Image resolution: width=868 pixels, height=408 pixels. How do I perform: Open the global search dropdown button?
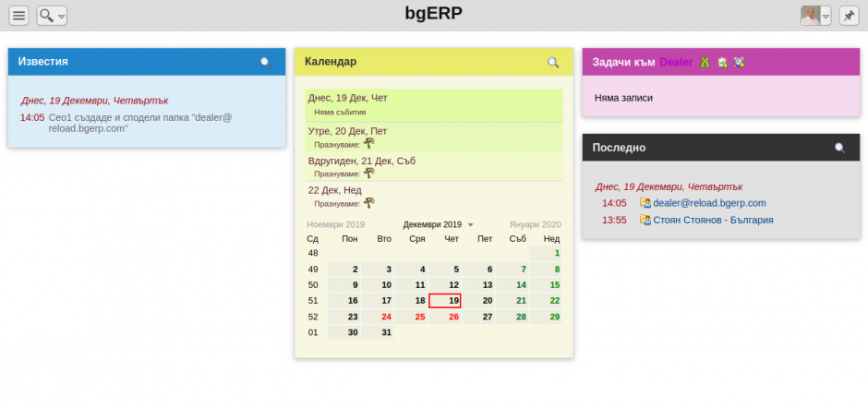[52, 16]
